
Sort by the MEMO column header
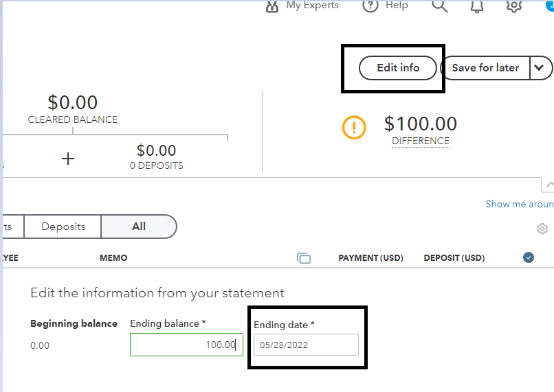[113, 258]
